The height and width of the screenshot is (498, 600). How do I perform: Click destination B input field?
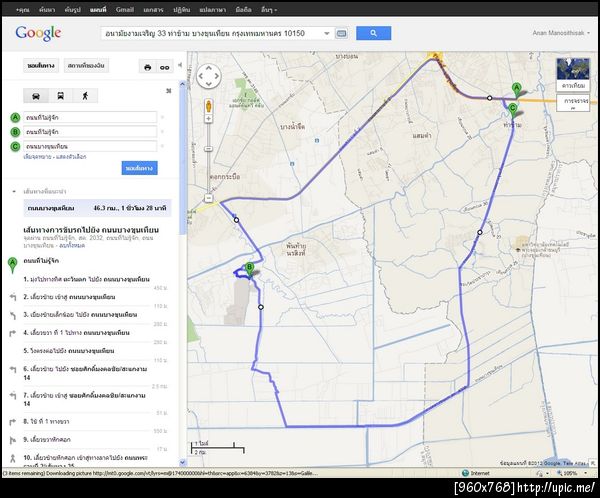click(x=90, y=132)
